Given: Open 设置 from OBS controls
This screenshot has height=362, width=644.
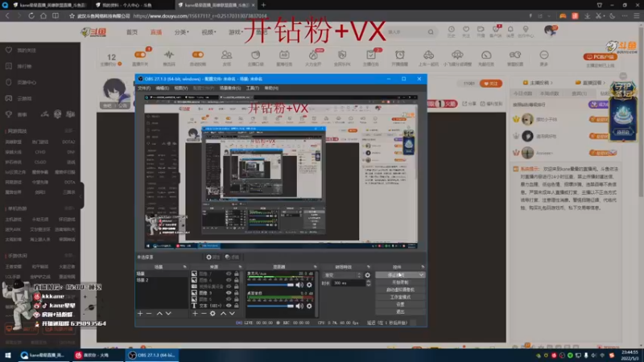Looking at the screenshot, I should tap(400, 304).
